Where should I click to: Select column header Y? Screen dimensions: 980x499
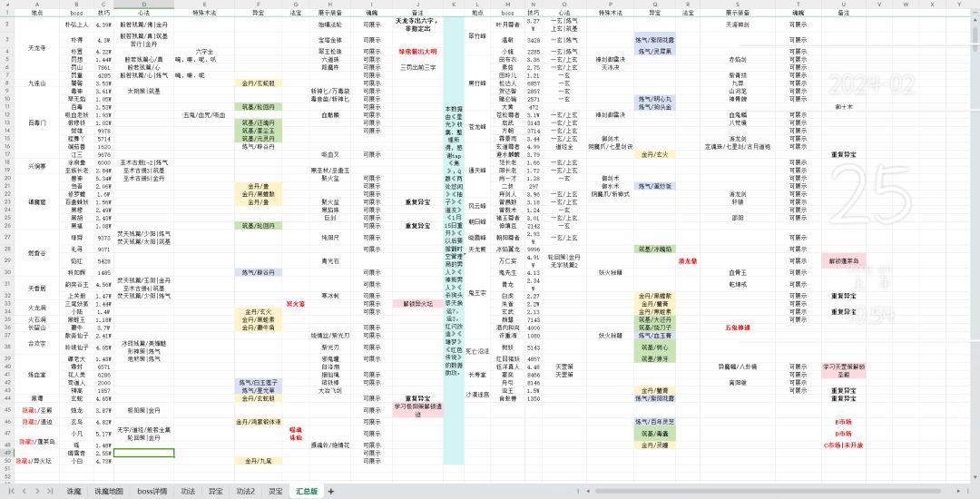tap(960, 5)
